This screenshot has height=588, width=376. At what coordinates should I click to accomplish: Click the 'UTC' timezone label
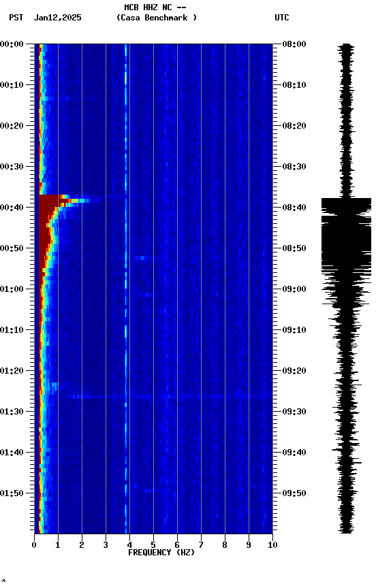tap(282, 18)
